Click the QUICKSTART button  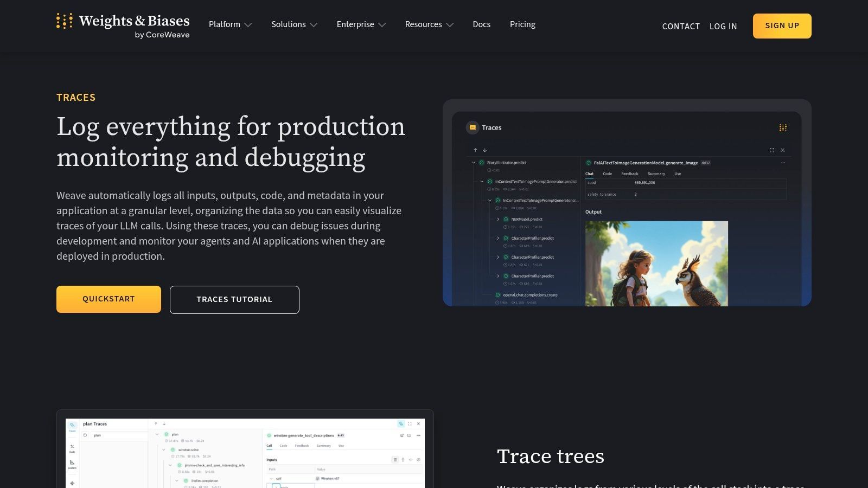coord(108,299)
